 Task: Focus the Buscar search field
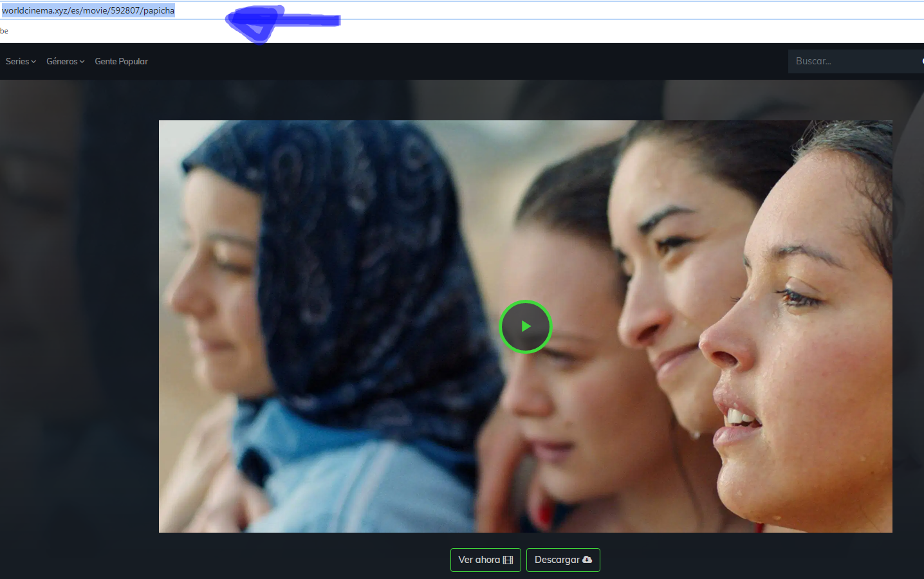coord(856,62)
